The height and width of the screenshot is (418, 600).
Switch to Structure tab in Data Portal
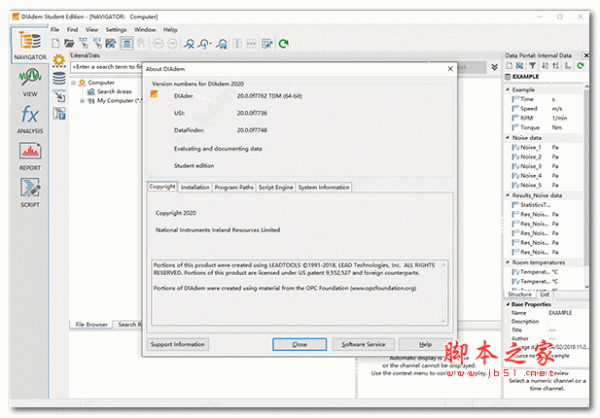tap(520, 294)
